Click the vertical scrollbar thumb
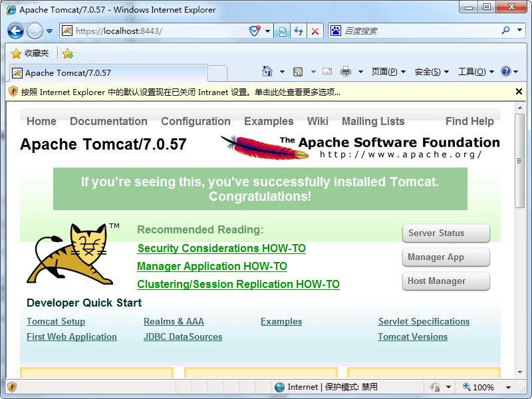The image size is (532, 399). (x=519, y=161)
